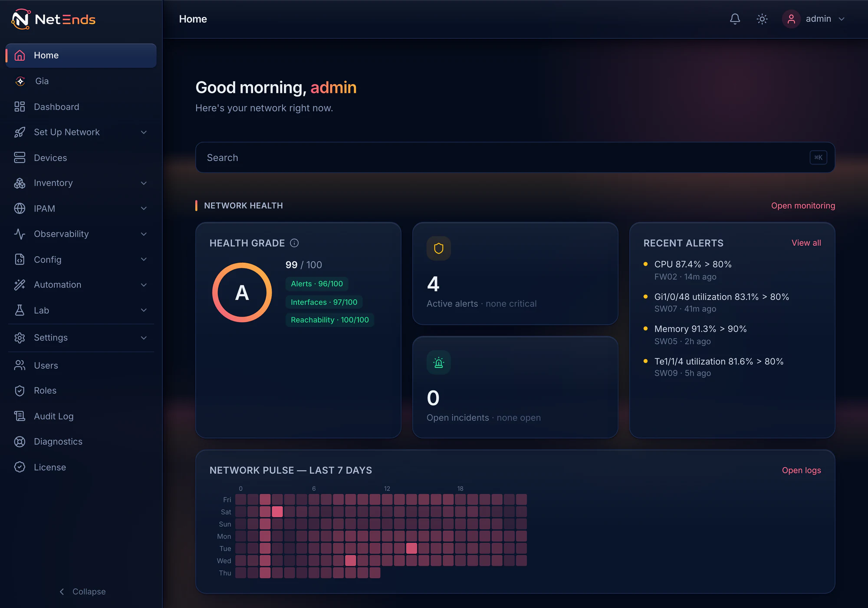Expand the Settings submenu chevron
Image resolution: width=868 pixels, height=608 pixels.
tap(144, 337)
